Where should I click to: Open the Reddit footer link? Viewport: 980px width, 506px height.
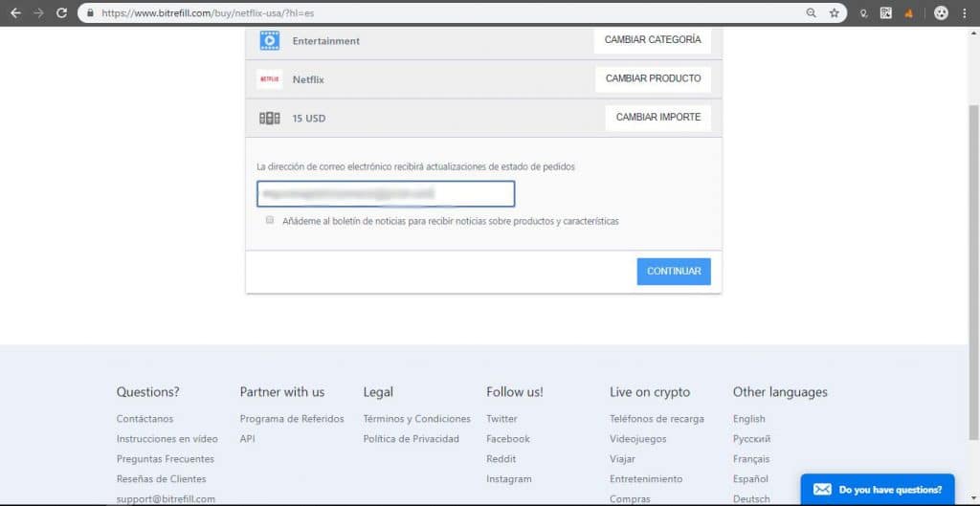click(x=501, y=458)
